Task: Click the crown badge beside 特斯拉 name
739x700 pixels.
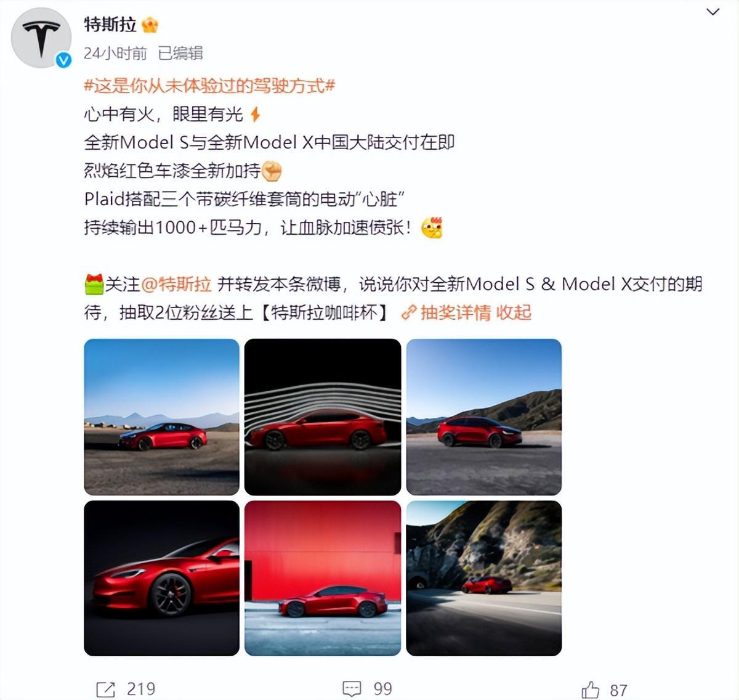Action: tap(150, 25)
